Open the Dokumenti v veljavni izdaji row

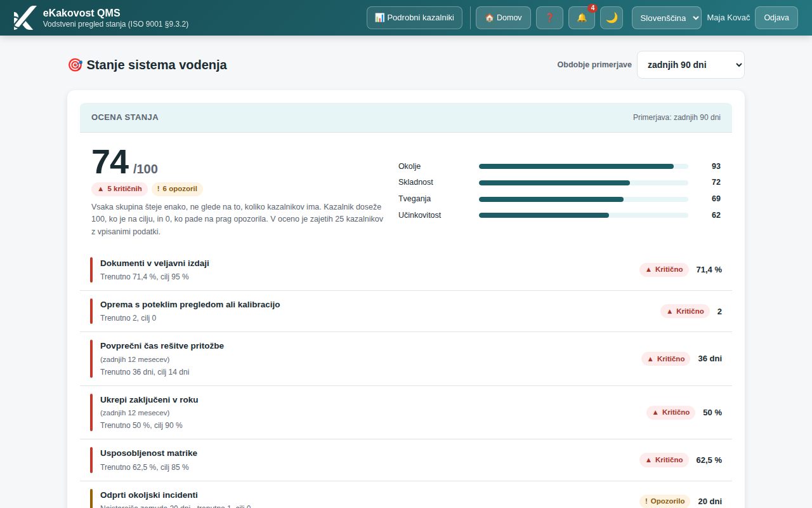[x=406, y=270]
